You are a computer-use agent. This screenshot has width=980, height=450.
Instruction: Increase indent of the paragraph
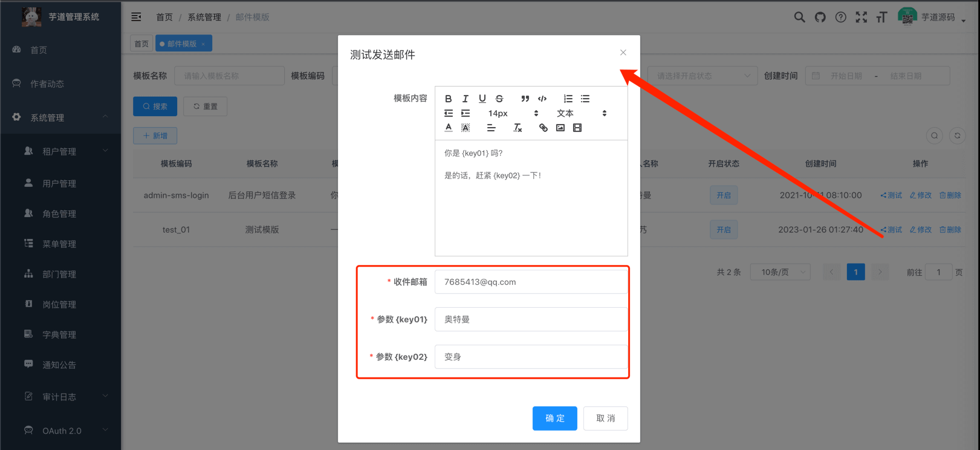pyautogui.click(x=465, y=113)
